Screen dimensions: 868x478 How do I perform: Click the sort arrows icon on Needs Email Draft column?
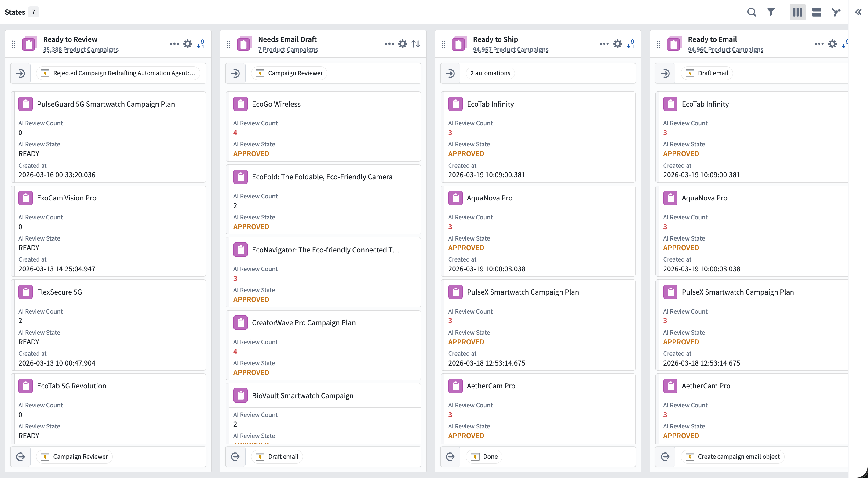(416, 44)
